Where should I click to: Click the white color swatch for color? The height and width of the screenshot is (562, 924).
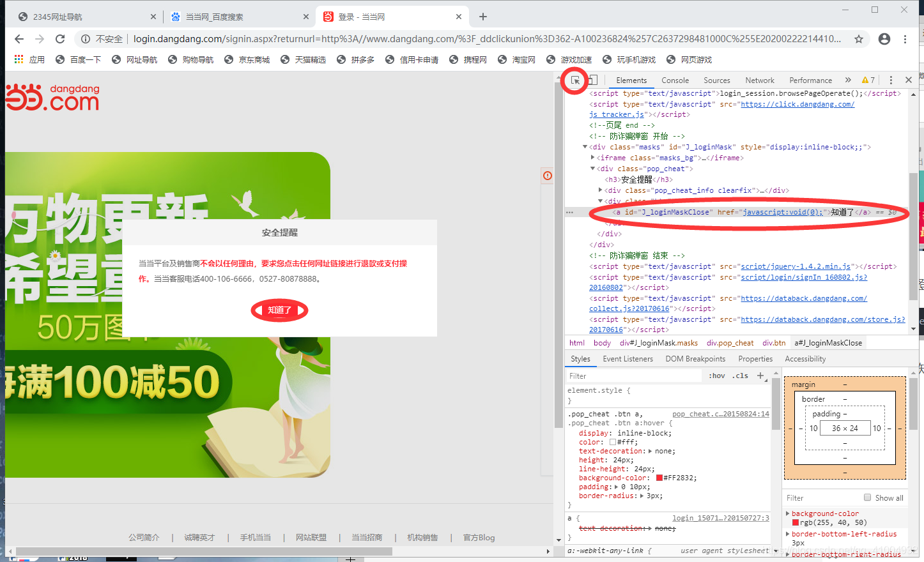click(613, 442)
